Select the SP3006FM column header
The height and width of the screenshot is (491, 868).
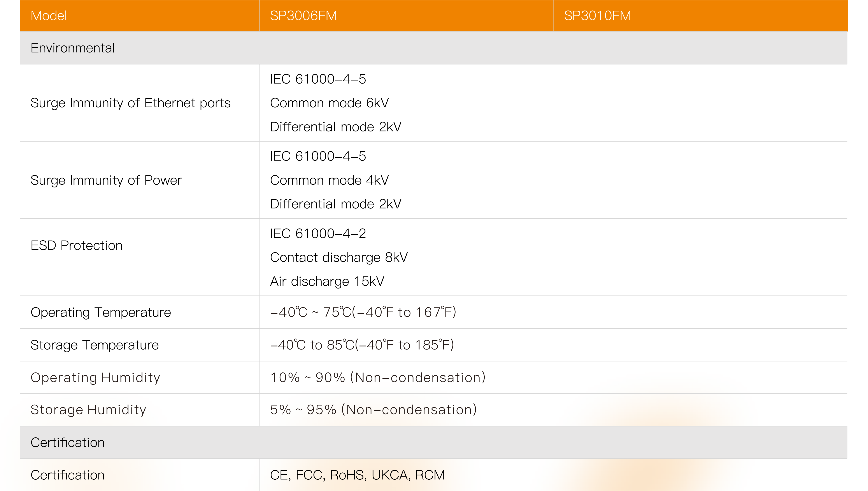[303, 16]
